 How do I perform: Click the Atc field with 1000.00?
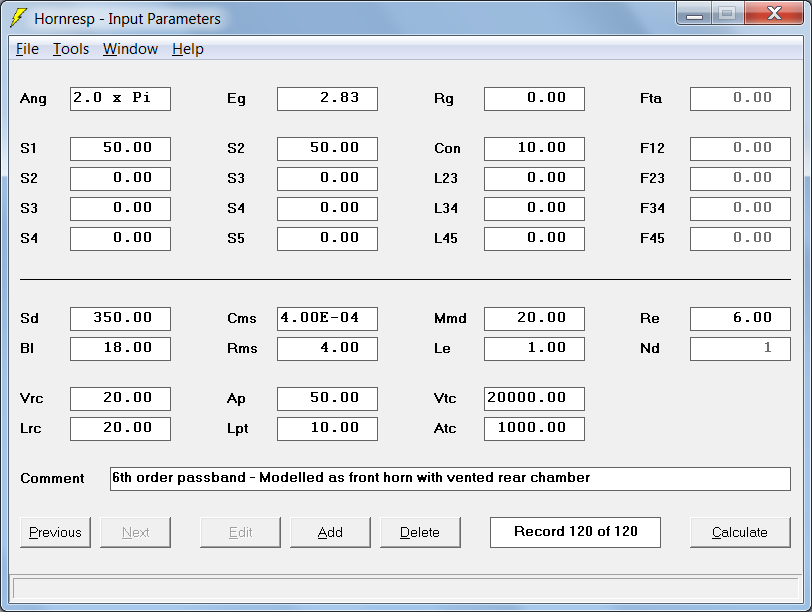point(534,429)
